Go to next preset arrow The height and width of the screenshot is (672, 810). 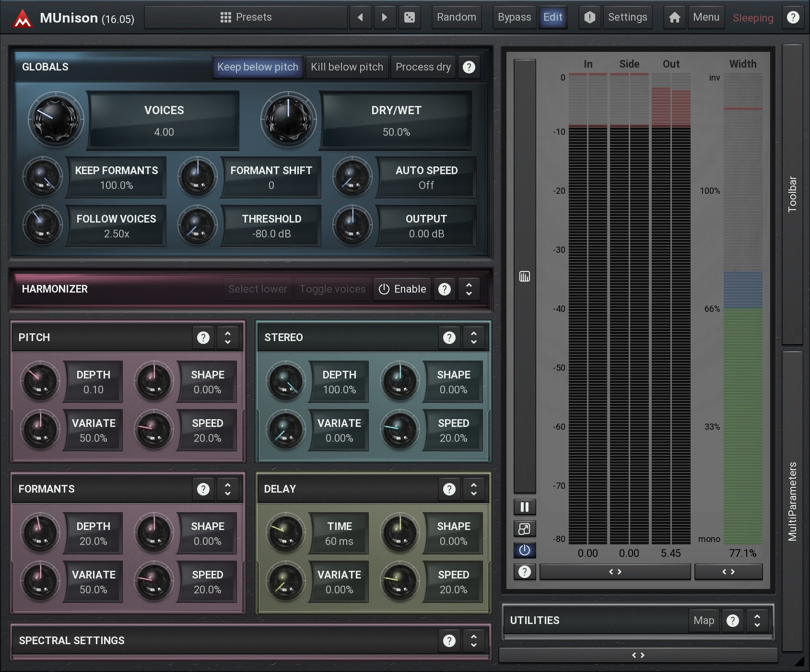pos(384,17)
